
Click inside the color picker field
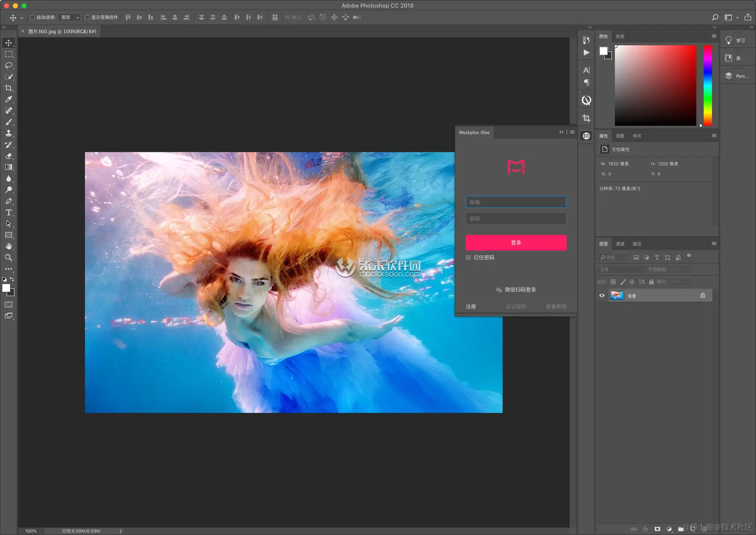(x=655, y=86)
